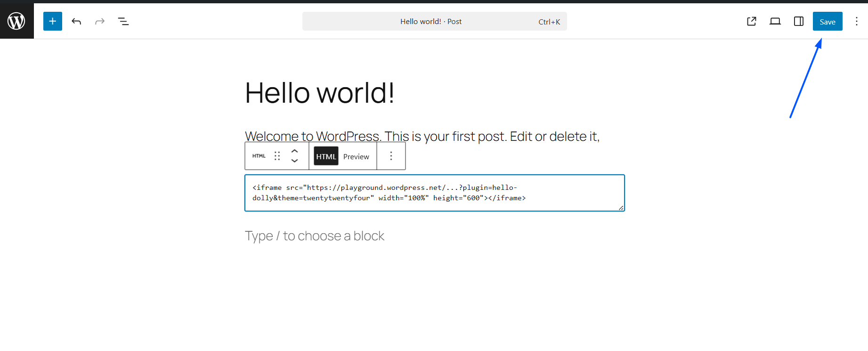
Task: Grab the block drag handle
Action: pos(277,156)
